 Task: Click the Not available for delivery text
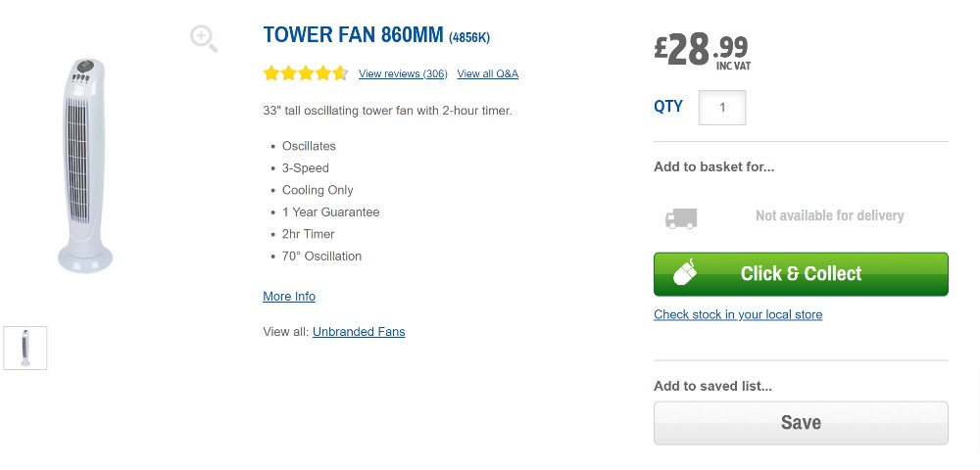[829, 216]
